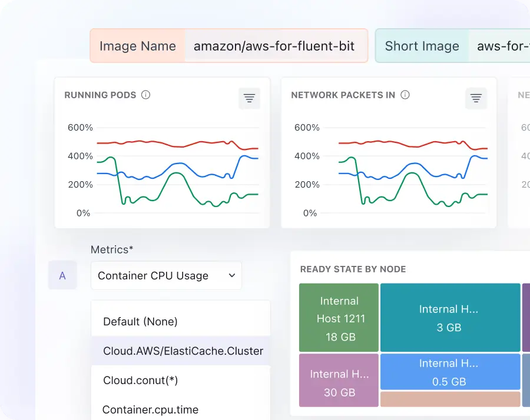
Task: Pick the Cloud.conut(*) option
Action: point(181,380)
